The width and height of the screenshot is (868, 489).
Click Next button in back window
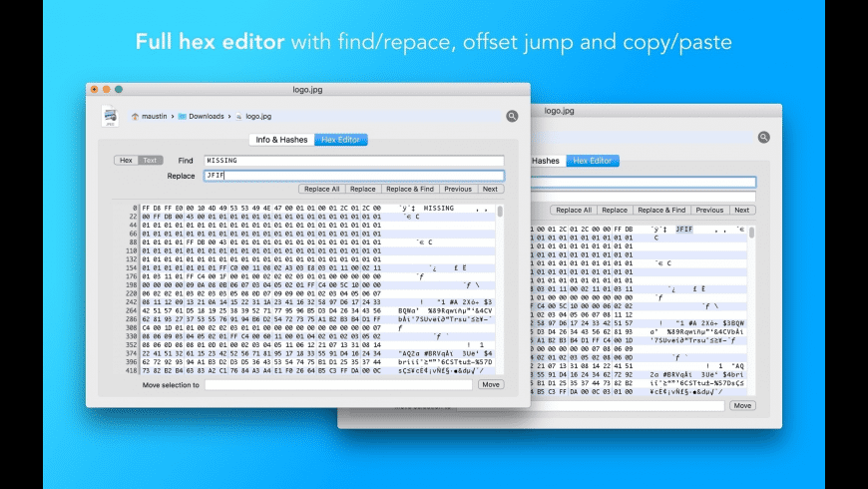[741, 210]
